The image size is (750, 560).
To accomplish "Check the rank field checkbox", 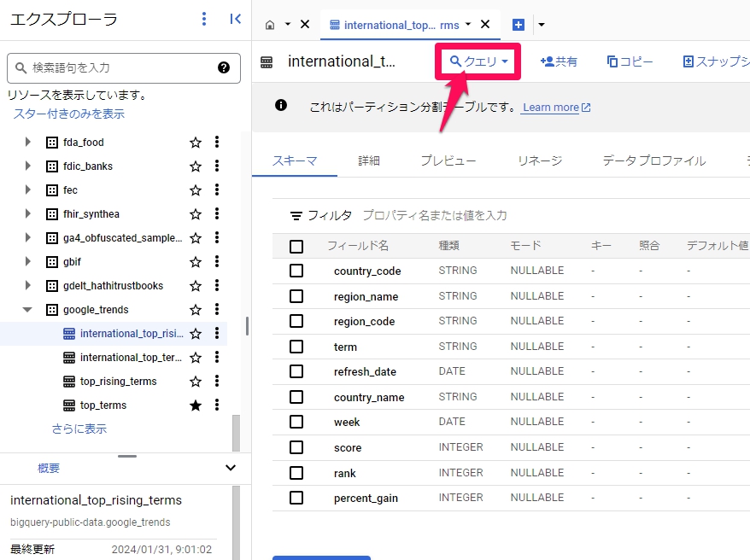I will point(296,473).
